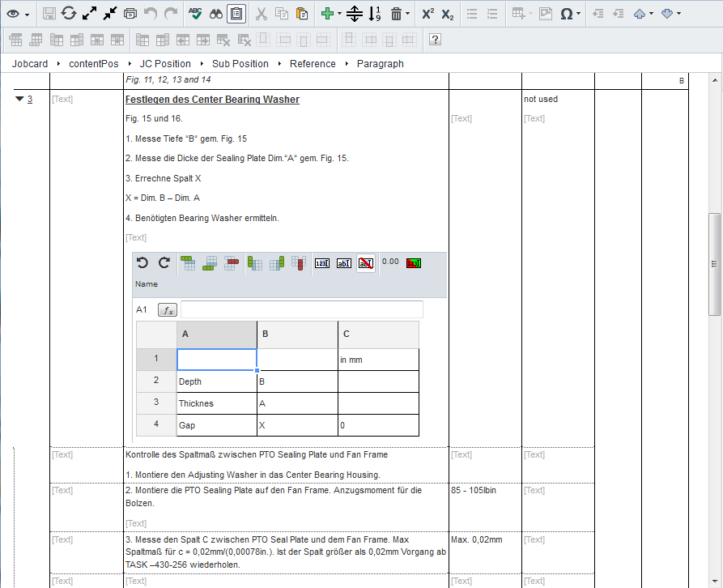Apply superscript X² formatting
The image size is (723, 588).
[x=428, y=14]
